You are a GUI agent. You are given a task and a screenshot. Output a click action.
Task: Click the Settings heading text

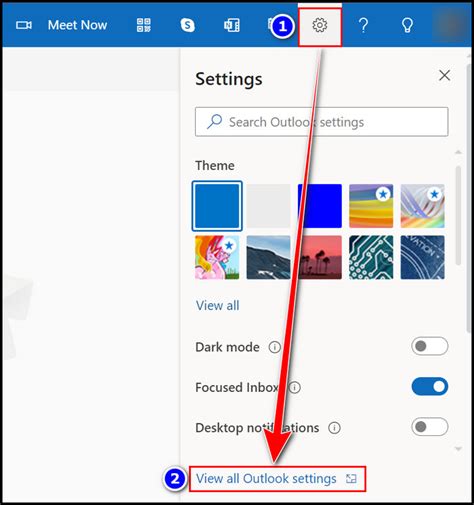[229, 79]
